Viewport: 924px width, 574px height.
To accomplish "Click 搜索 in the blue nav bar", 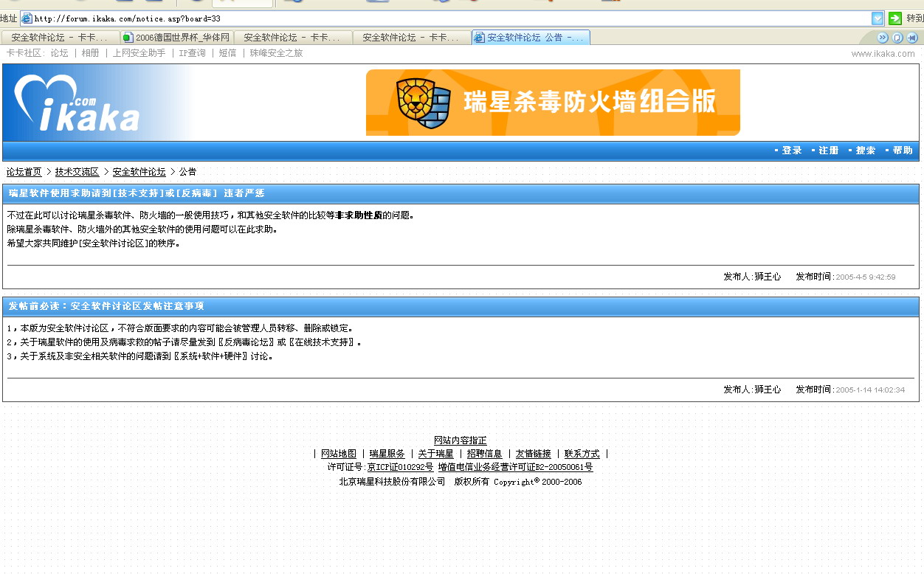I will (x=866, y=151).
